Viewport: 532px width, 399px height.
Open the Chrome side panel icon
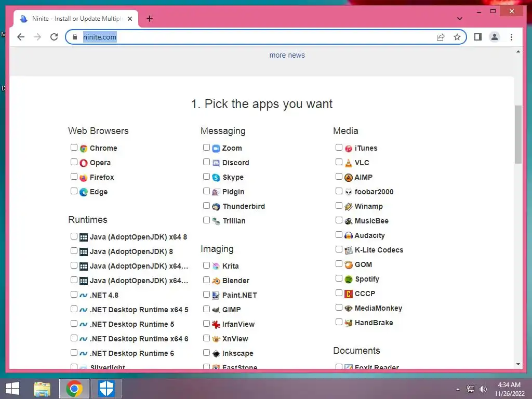point(478,37)
